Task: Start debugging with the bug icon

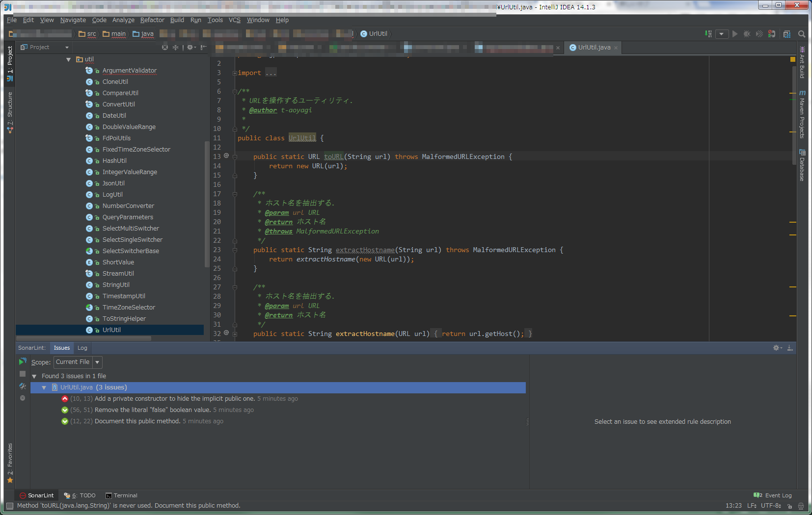Action: pos(747,33)
